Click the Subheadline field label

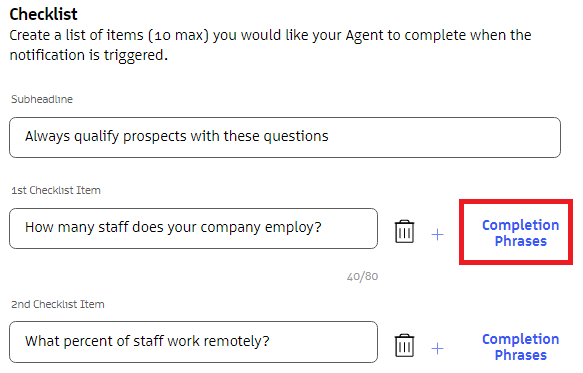(42, 99)
